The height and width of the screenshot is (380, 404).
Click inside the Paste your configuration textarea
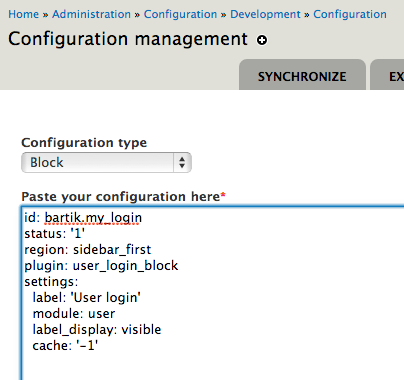coord(213,293)
